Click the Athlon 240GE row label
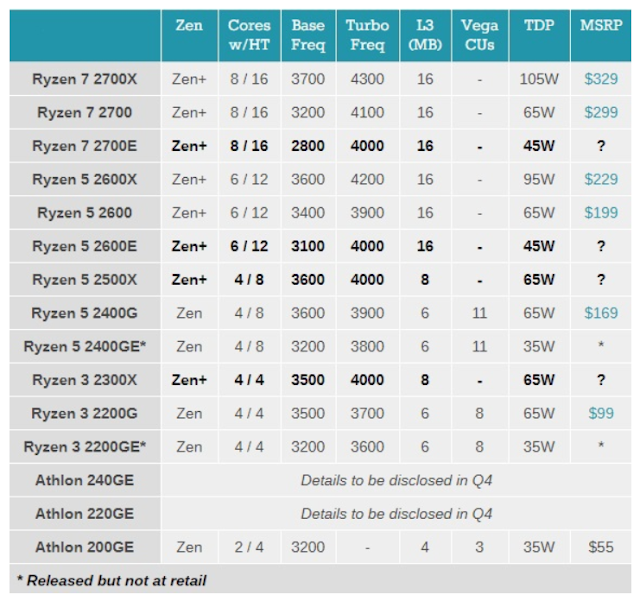Viewport: 640px width, 601px height. [84, 480]
